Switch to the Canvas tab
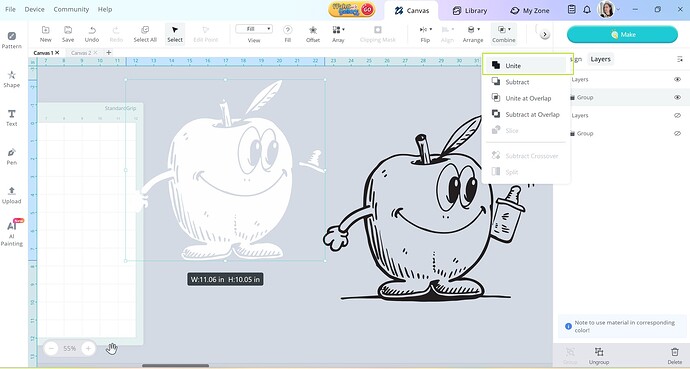This screenshot has width=690, height=369. [x=411, y=11]
